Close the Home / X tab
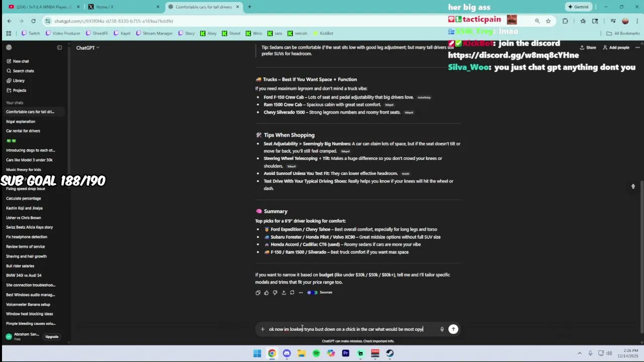Screen dimensions: 644x362 click(x=158, y=7)
